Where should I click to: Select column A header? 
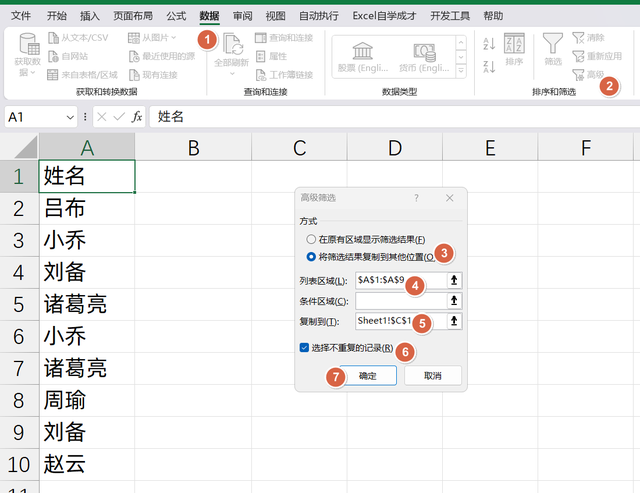(87, 148)
